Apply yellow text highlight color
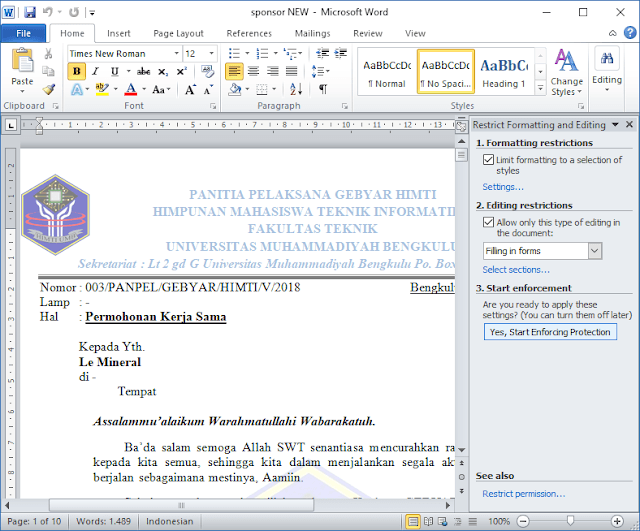 (x=102, y=89)
